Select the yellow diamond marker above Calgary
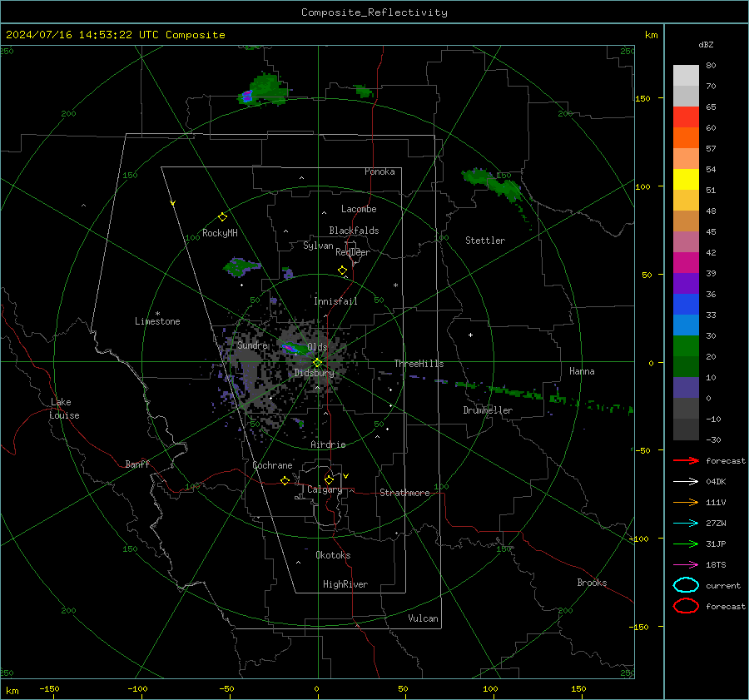The width and height of the screenshot is (749, 700). 329,479
